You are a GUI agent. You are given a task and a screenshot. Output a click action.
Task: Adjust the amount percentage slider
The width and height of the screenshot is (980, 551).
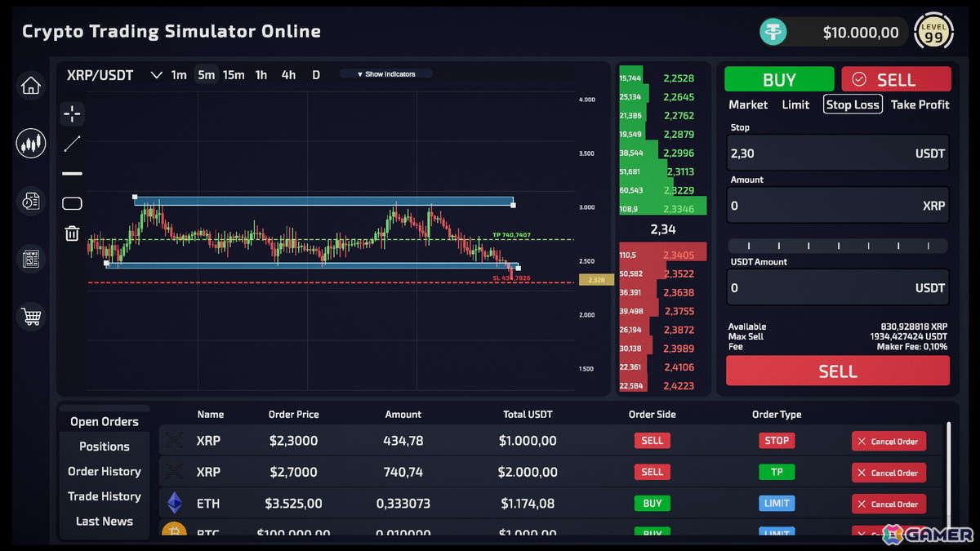point(838,246)
